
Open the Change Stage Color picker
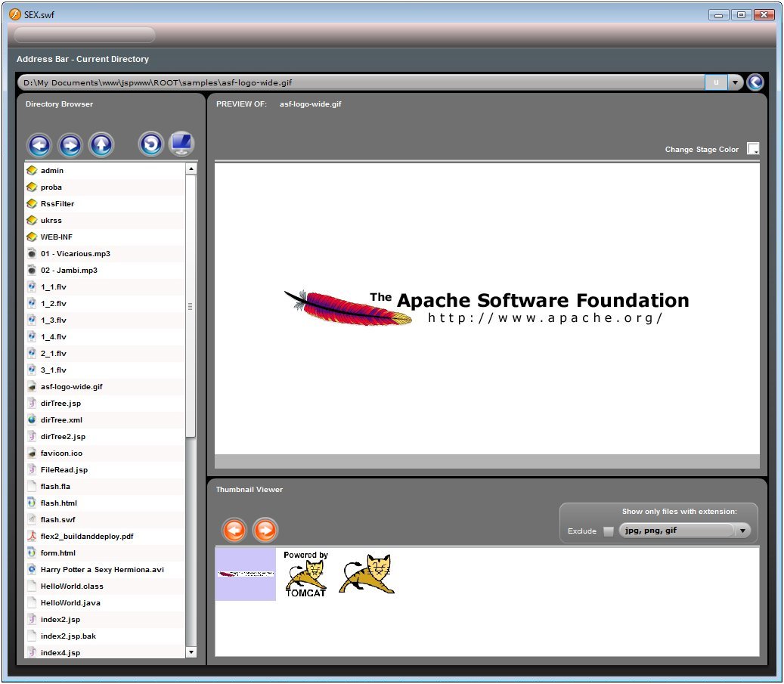point(753,148)
